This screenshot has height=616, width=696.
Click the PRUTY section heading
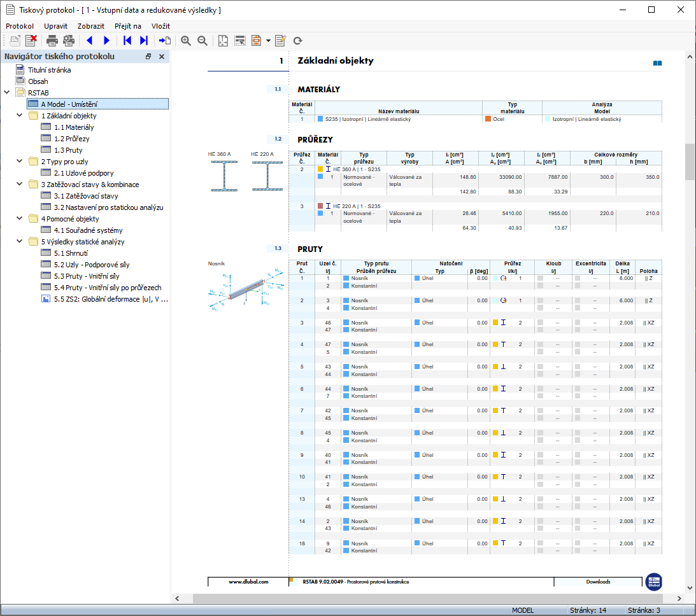pos(310,249)
